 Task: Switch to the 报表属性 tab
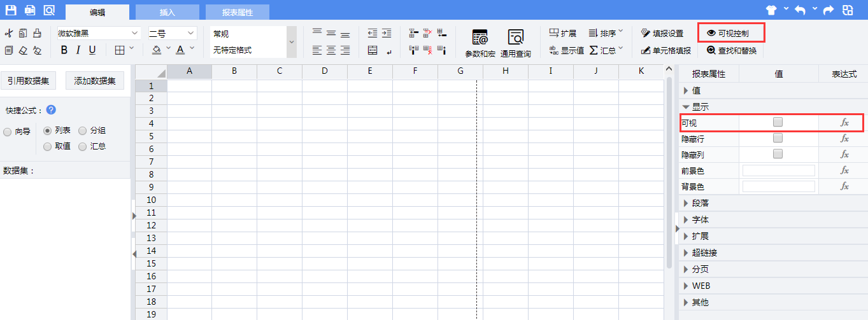(238, 12)
